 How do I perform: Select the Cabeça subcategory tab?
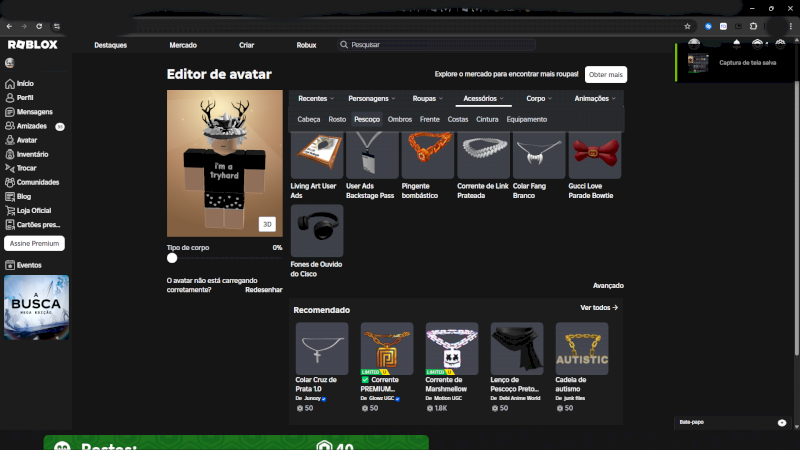(x=309, y=119)
